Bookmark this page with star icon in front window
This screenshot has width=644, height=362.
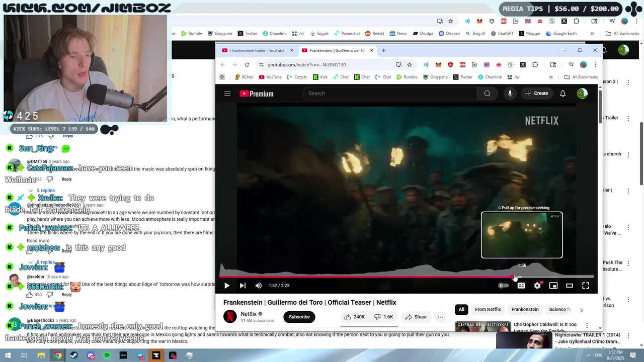click(410, 64)
